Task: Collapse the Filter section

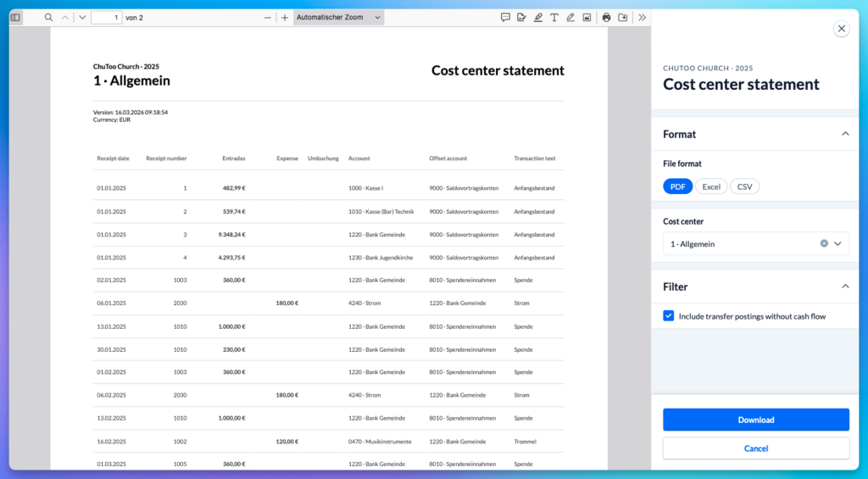Action: (x=845, y=287)
